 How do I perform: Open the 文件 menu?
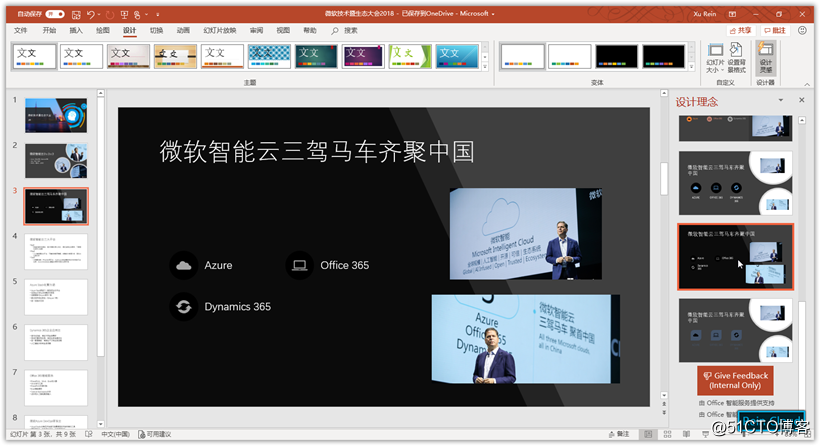21,30
